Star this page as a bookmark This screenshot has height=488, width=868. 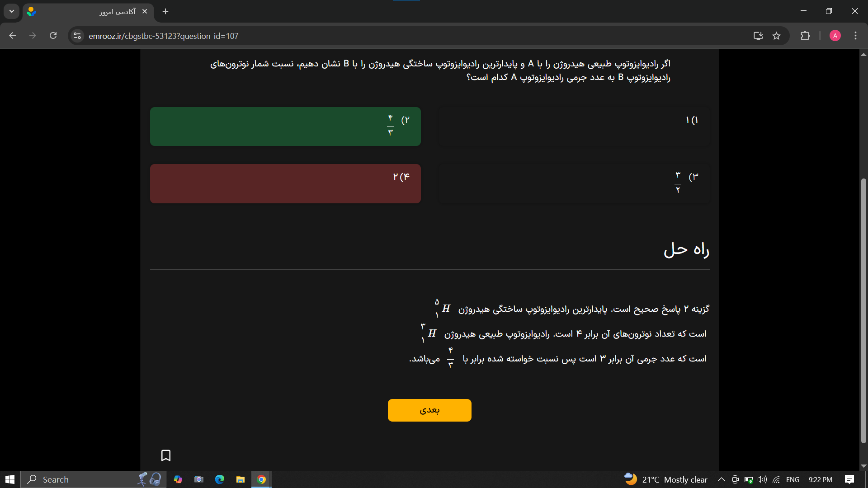tap(777, 36)
